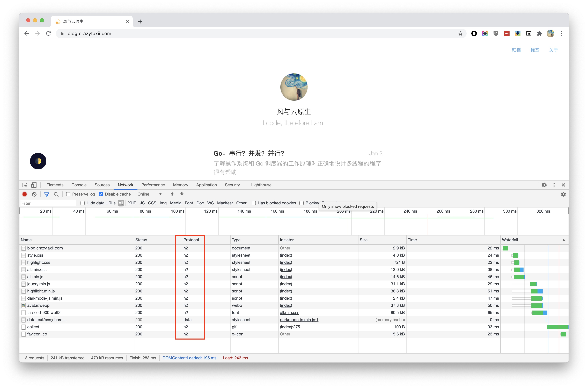Image resolution: width=588 pixels, height=388 pixels.
Task: Open network search magnifier
Action: pos(56,194)
